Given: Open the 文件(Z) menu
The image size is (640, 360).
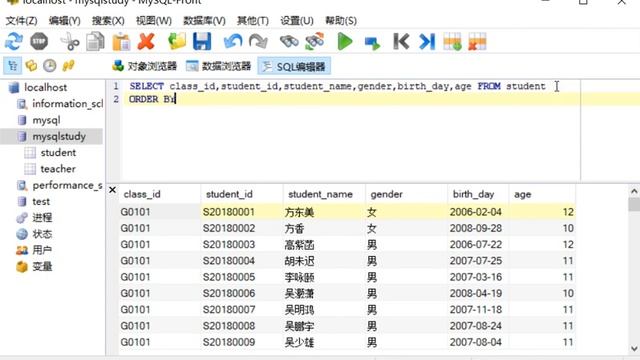Looking at the screenshot, I should (21, 21).
